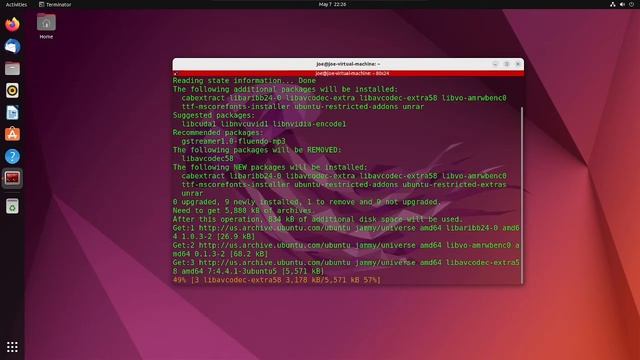640x360 pixels.
Task: Click the line '0 upgraded, 9 newly installed'
Action: click(307, 202)
